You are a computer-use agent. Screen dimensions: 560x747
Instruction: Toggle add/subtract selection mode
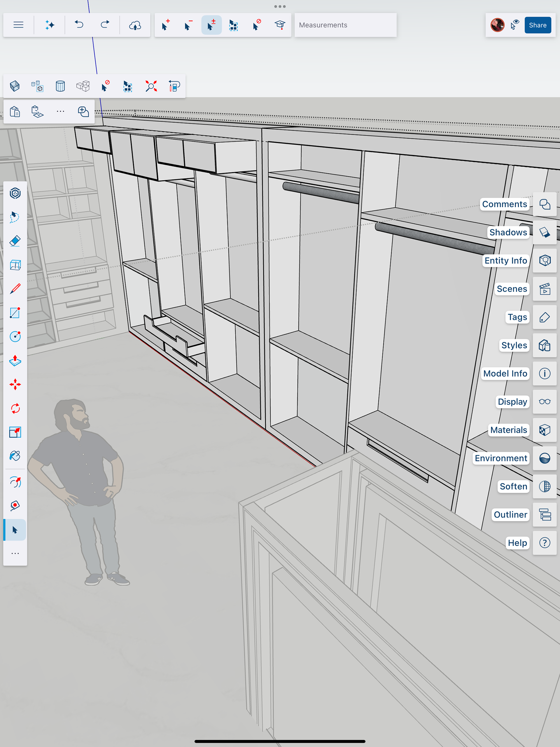[x=211, y=25]
